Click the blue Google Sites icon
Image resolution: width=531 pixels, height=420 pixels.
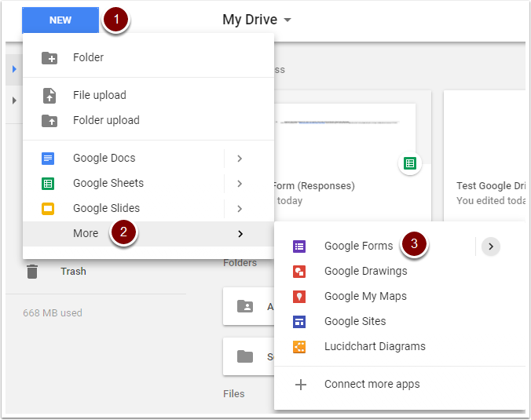[299, 322]
